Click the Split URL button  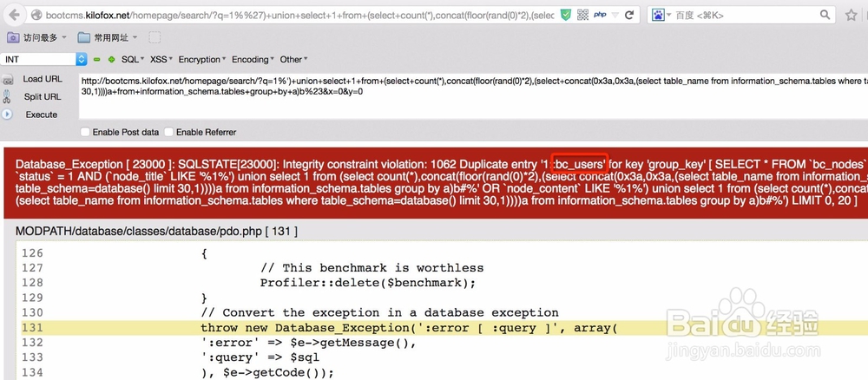pyautogui.click(x=43, y=97)
